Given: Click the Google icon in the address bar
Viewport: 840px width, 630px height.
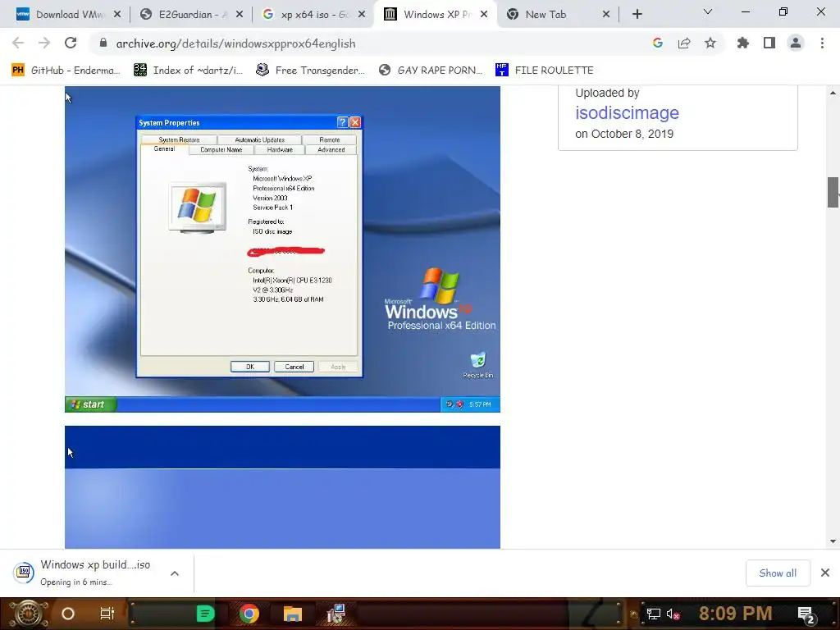Looking at the screenshot, I should (x=658, y=43).
